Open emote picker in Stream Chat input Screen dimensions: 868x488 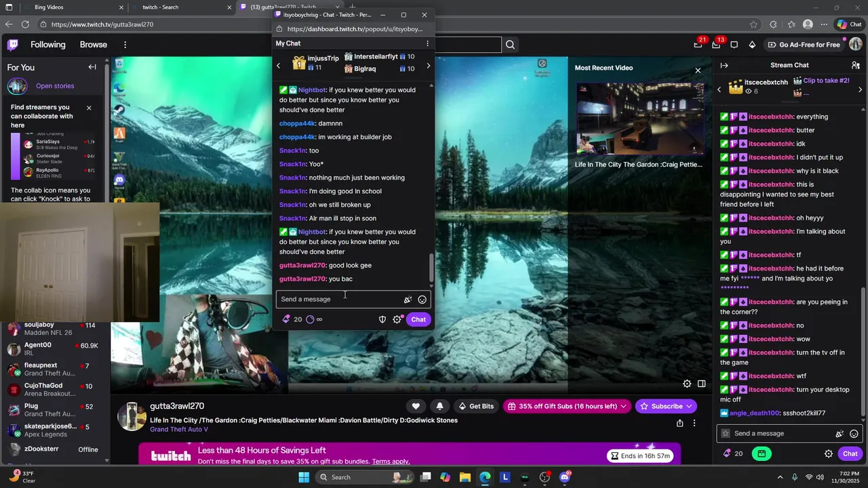point(854,434)
